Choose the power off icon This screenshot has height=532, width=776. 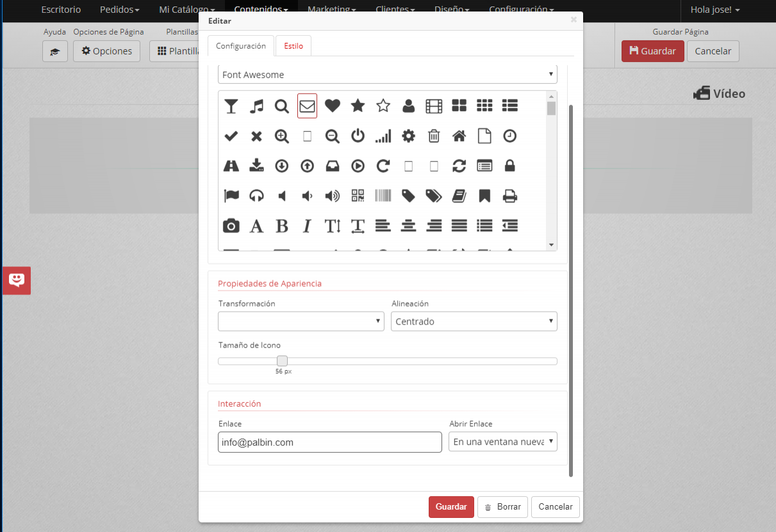pos(358,136)
